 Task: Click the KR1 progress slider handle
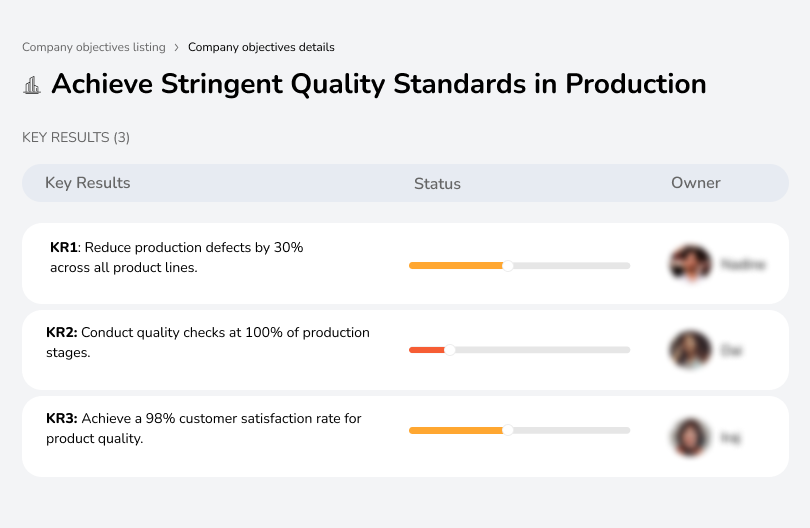[508, 265]
